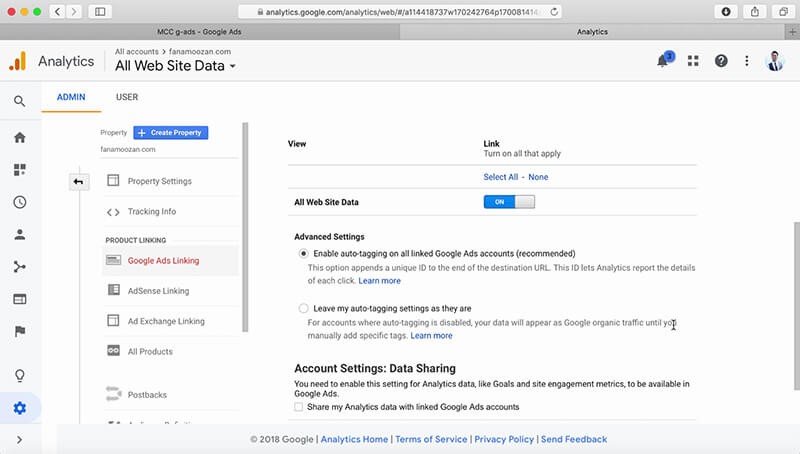Open the user profile avatar
800x454 pixels.
pyautogui.click(x=774, y=61)
